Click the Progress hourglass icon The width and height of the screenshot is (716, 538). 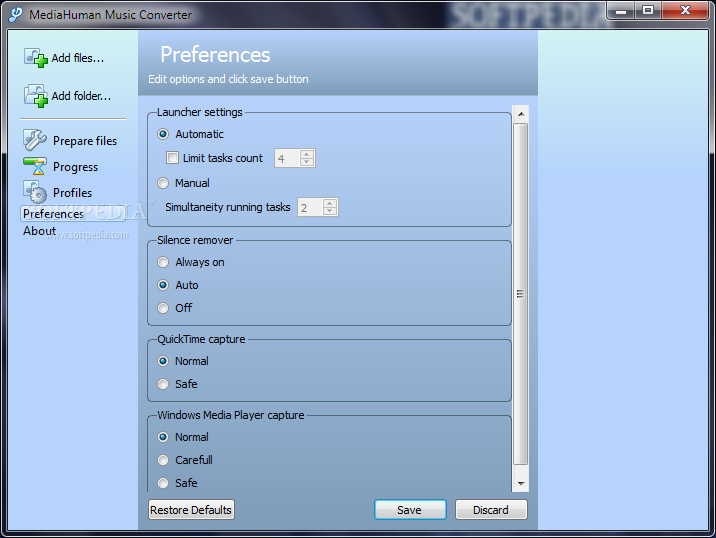(x=35, y=166)
